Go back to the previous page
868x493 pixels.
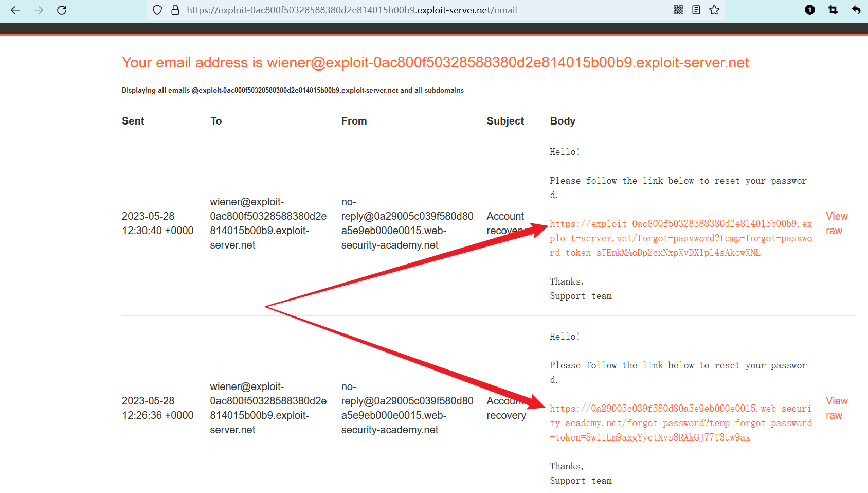click(x=15, y=10)
